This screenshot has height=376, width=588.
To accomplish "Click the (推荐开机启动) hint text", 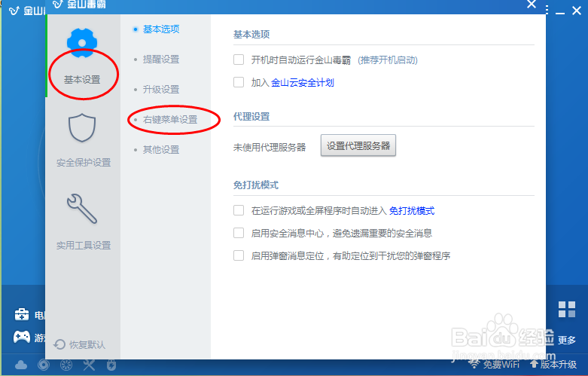I will pos(388,60).
